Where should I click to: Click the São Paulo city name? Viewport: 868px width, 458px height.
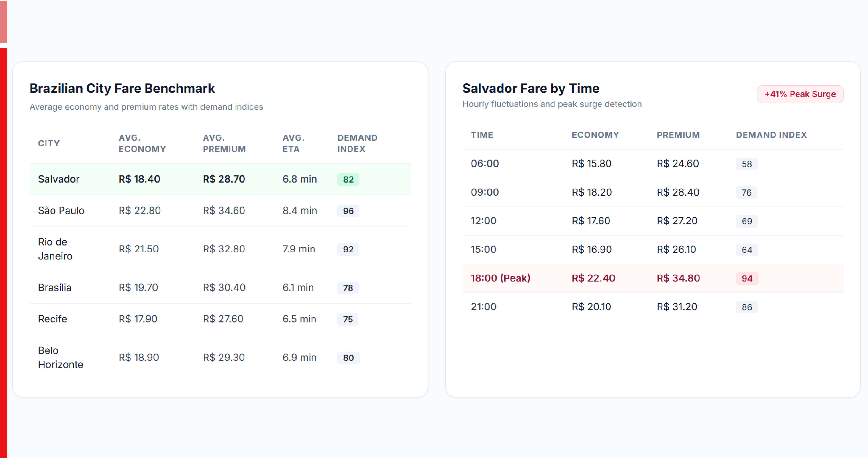click(61, 210)
